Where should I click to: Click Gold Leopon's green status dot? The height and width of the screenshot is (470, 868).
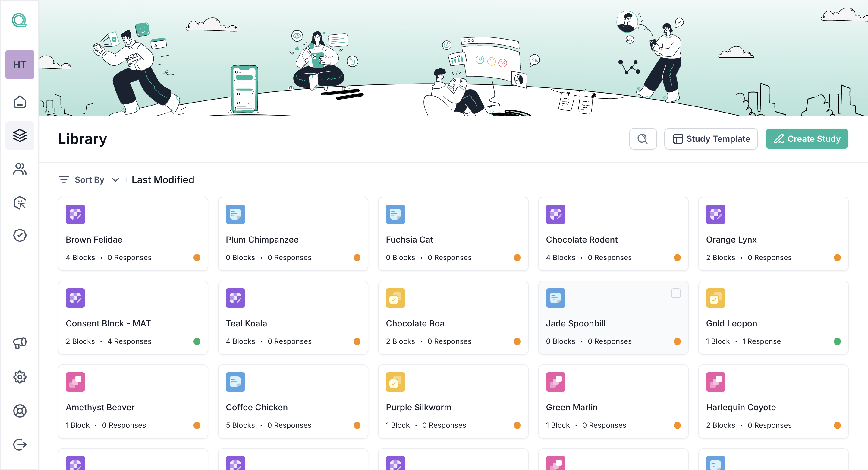coord(837,341)
